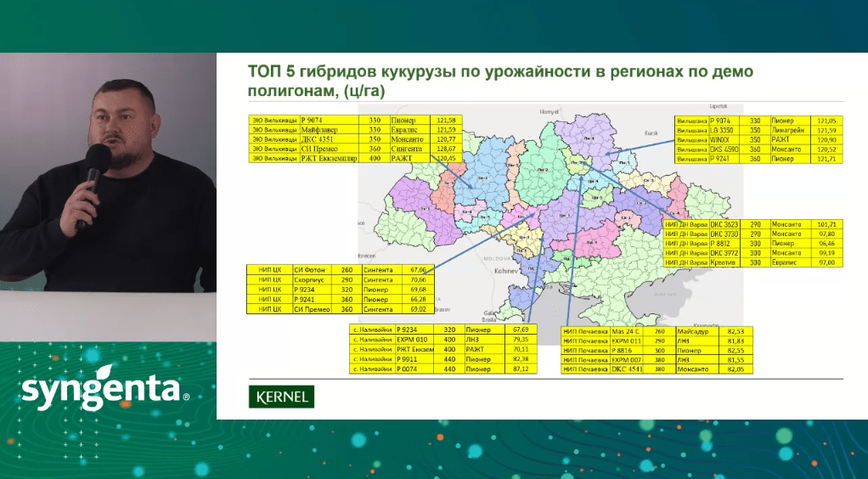Select the yield value 82,53
Image resolution: width=868 pixels, height=479 pixels.
[x=736, y=331]
